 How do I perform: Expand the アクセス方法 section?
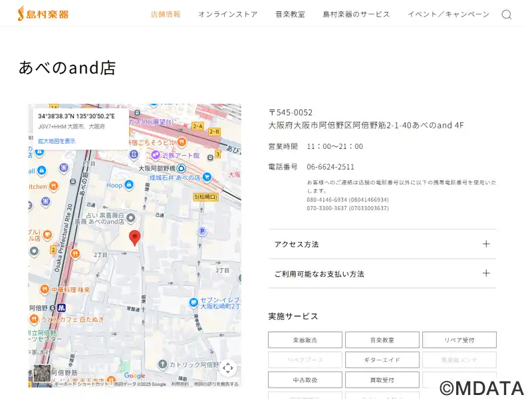pyautogui.click(x=382, y=244)
